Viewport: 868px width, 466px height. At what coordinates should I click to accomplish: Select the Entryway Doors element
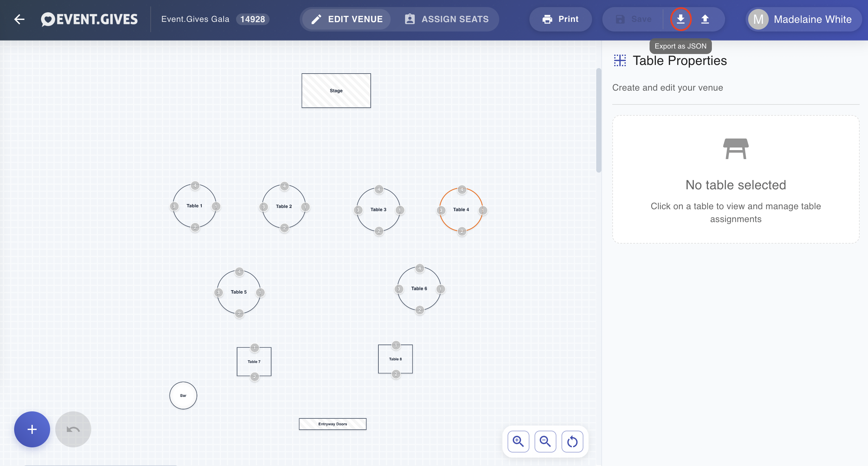[x=332, y=424]
